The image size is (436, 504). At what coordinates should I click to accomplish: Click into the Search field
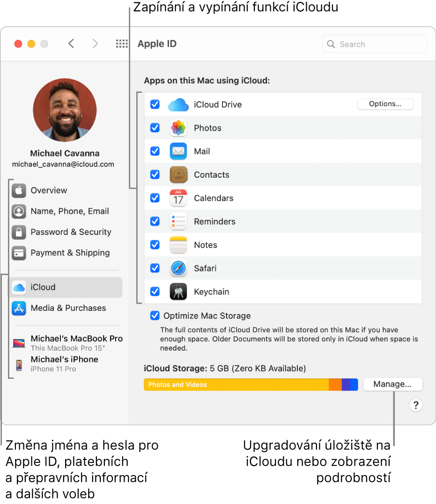pyautogui.click(x=375, y=44)
